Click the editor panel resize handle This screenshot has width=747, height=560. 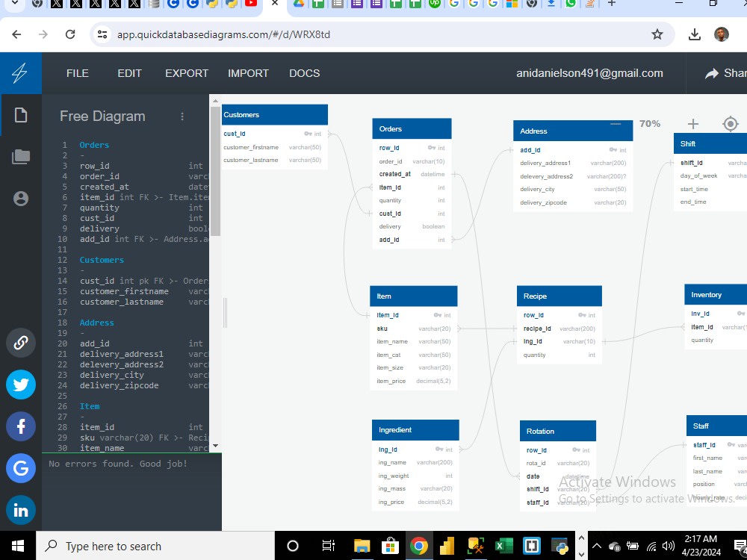pos(226,313)
